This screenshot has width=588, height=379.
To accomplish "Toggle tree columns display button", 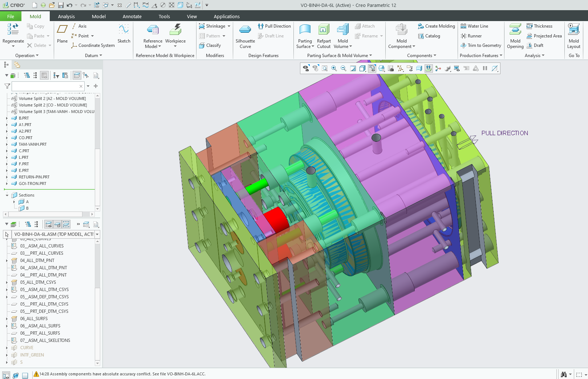I will (x=44, y=75).
